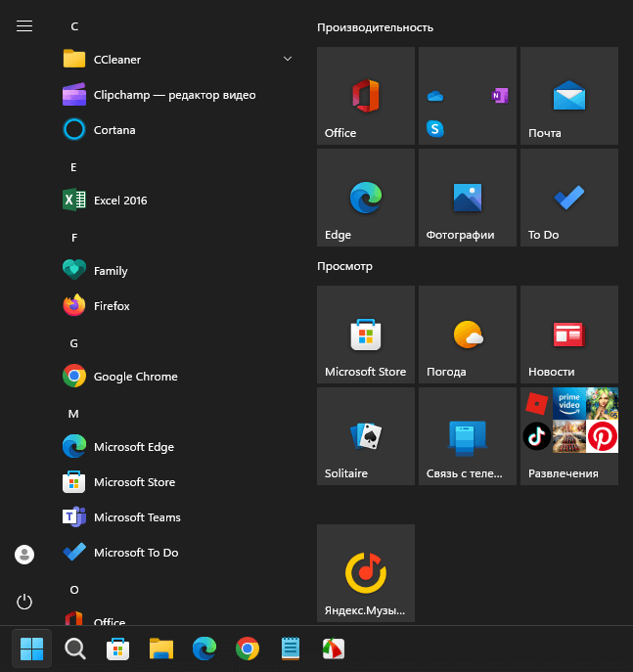Open the Edge tile
Screen dimensions: 633x672
(366, 198)
